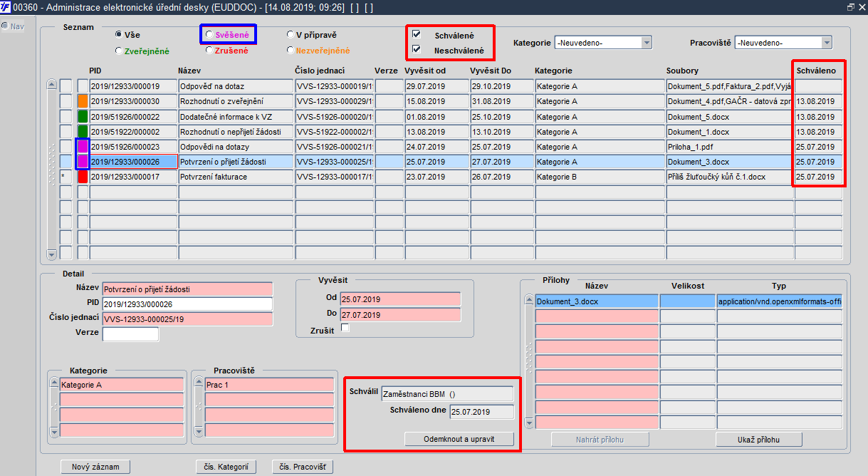Click the Dodatečné informace k VZ cell
Screen dimensions: 868x476
click(x=236, y=116)
